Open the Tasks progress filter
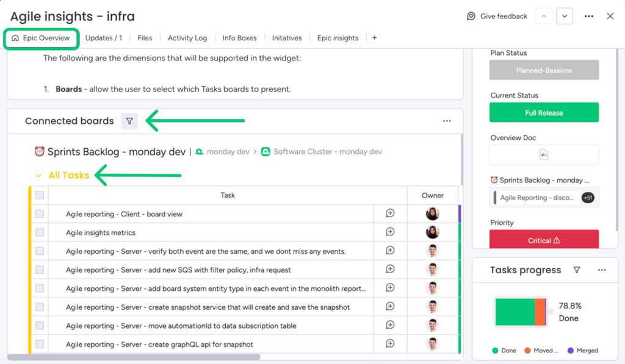The height and width of the screenshot is (364, 625). pos(576,270)
